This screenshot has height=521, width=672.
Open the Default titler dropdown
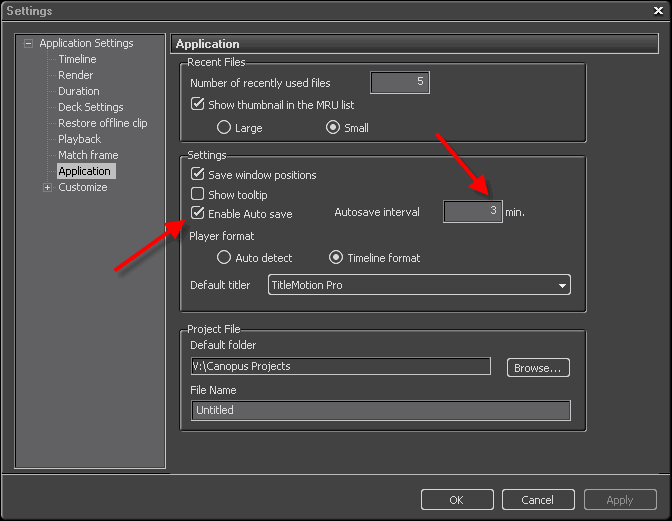(419, 285)
